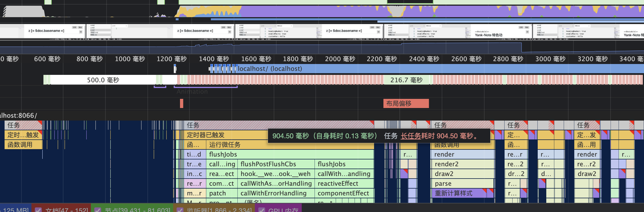
Task: Toggle the GPU 内存 checkbox
Action: (261, 210)
